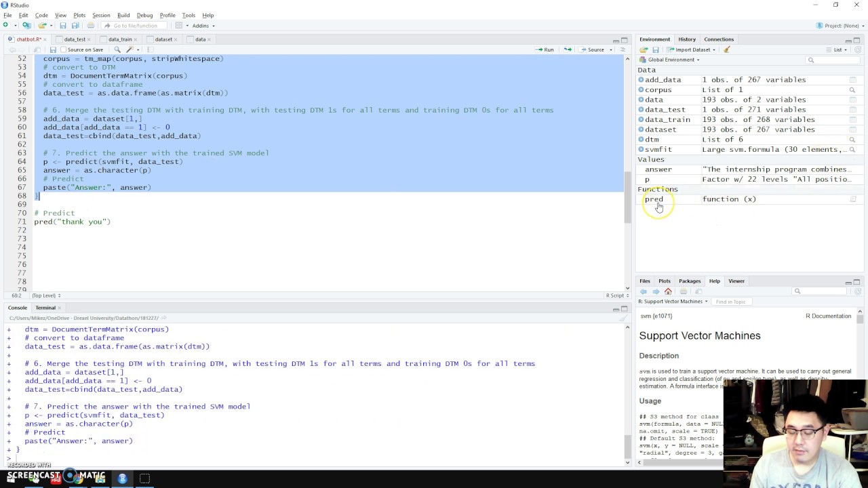Open the Import Dataset dropdown

(691, 49)
